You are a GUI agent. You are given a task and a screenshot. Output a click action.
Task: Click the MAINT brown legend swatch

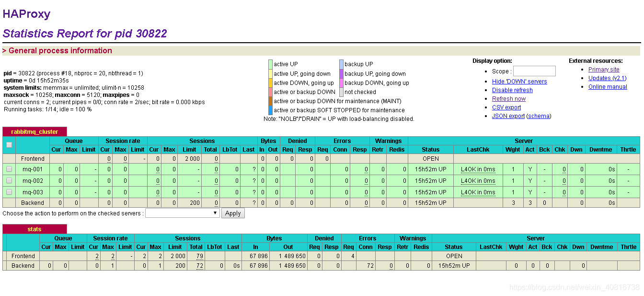pyautogui.click(x=270, y=101)
